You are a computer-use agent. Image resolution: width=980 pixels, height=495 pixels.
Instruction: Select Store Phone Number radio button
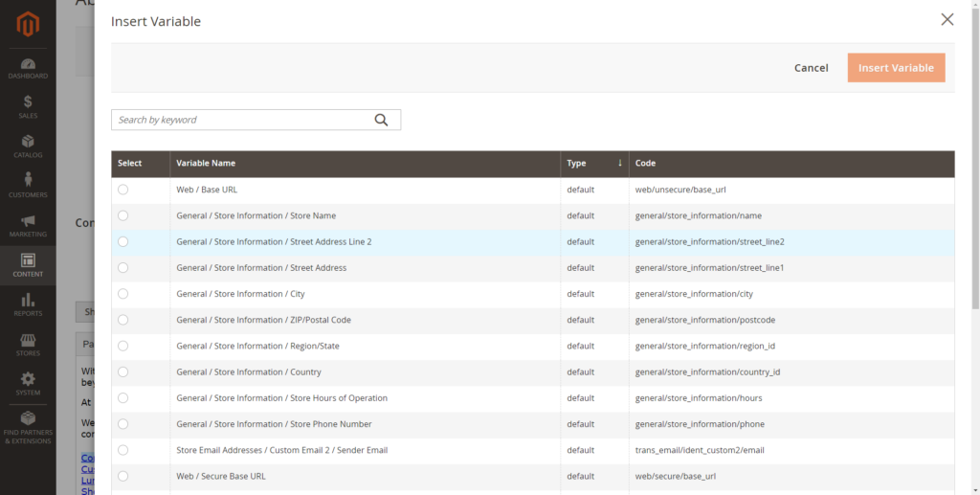click(x=123, y=424)
